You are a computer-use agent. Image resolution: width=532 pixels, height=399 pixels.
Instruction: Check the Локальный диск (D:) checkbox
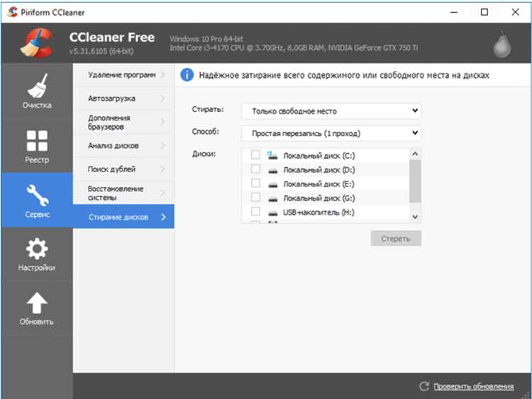[255, 169]
